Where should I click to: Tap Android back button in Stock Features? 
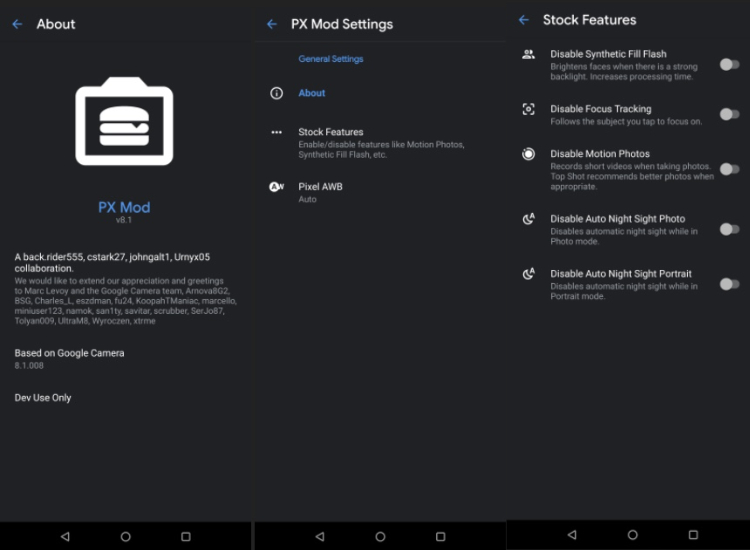click(x=572, y=535)
